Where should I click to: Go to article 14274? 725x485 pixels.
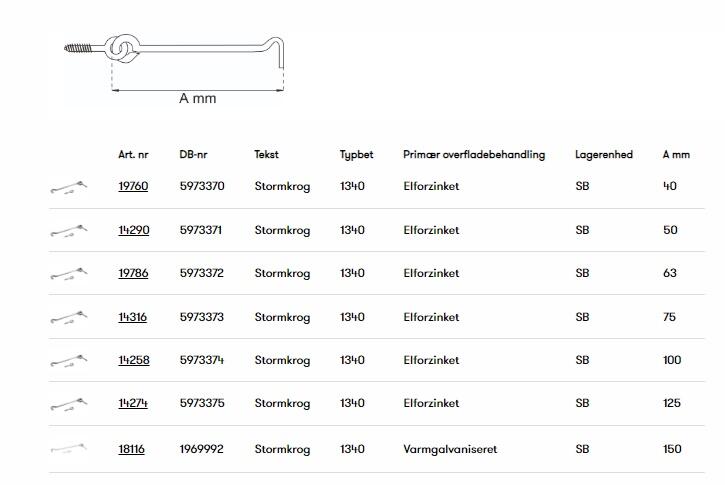pyautogui.click(x=133, y=404)
